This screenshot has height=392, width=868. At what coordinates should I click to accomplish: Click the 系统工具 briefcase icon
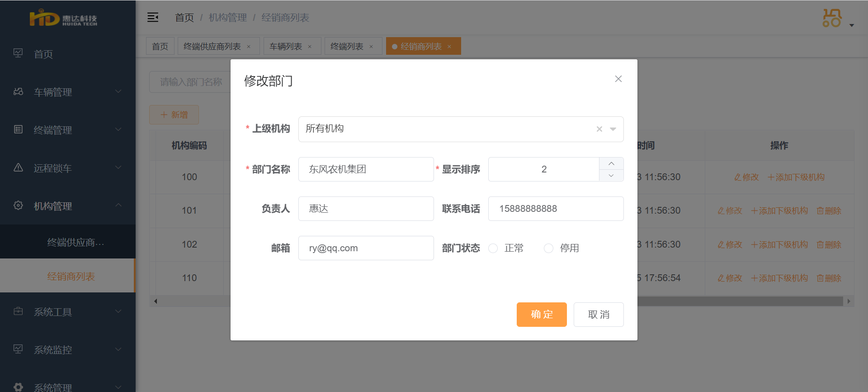pyautogui.click(x=18, y=311)
